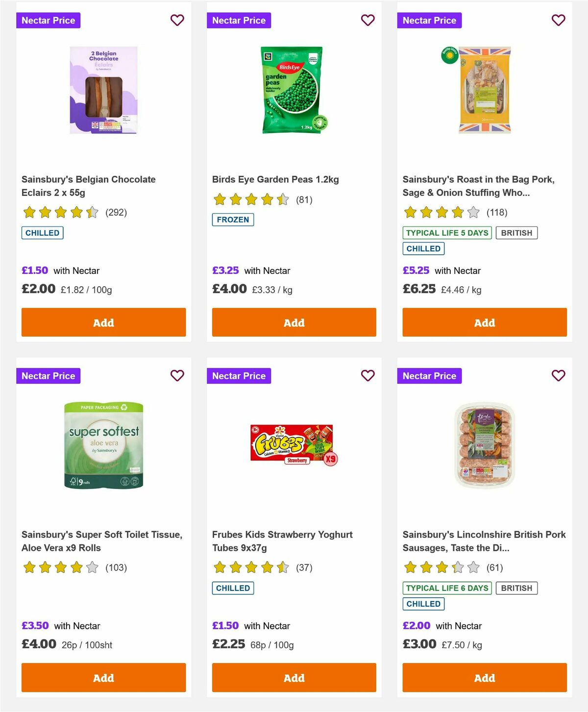Click the heart icon on Super Soft Toilet Tissue
This screenshot has width=588, height=712.
tap(177, 375)
